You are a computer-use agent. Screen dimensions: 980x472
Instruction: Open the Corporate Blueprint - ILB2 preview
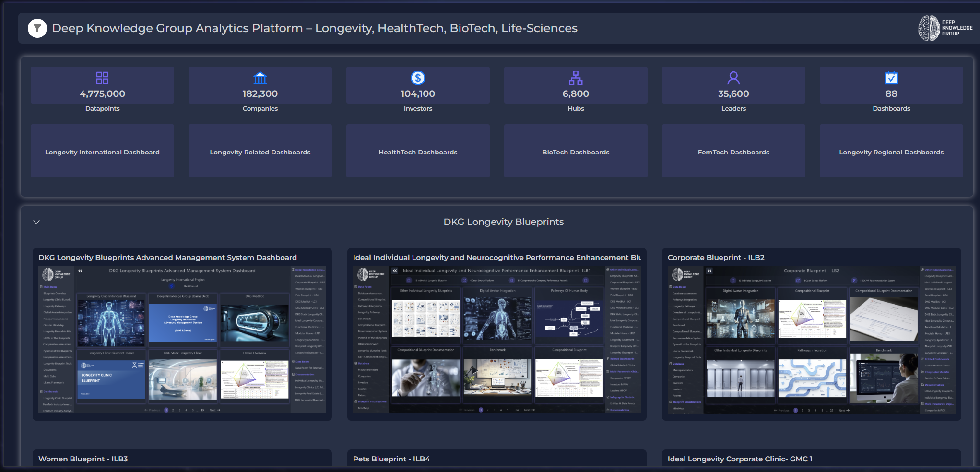812,340
